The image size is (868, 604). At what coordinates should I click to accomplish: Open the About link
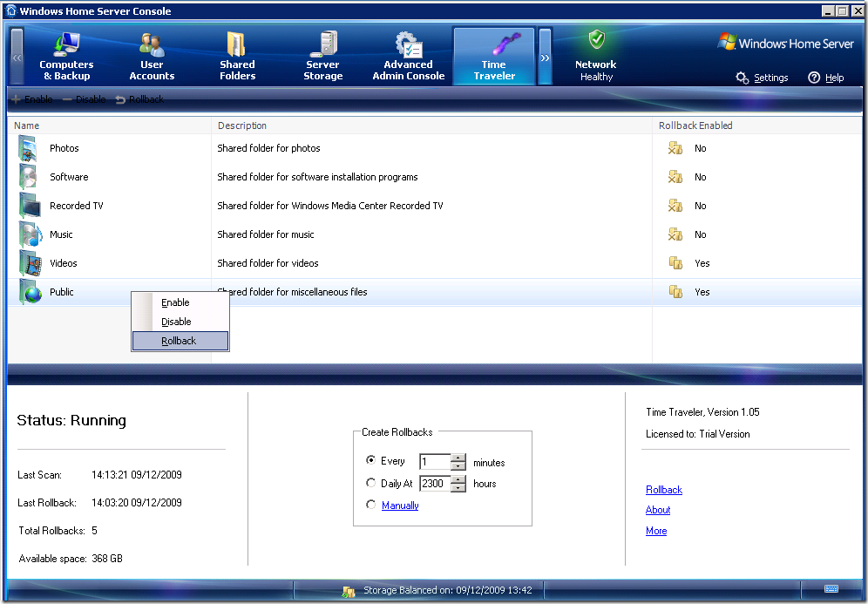(658, 510)
